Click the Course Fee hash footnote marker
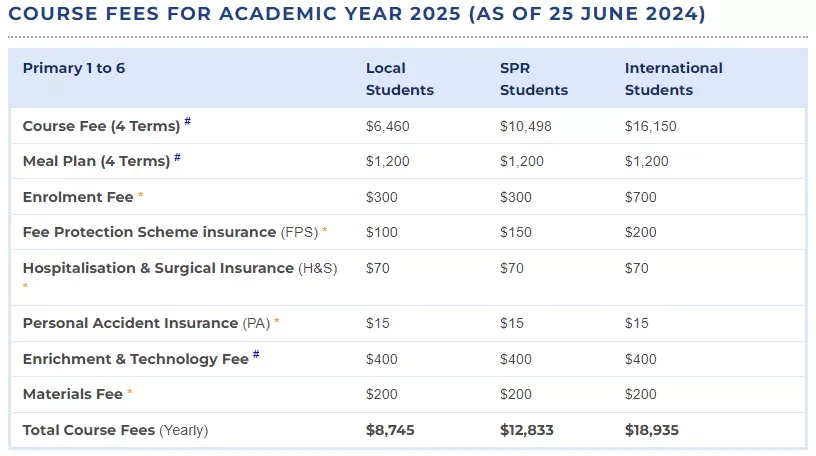 tap(187, 121)
